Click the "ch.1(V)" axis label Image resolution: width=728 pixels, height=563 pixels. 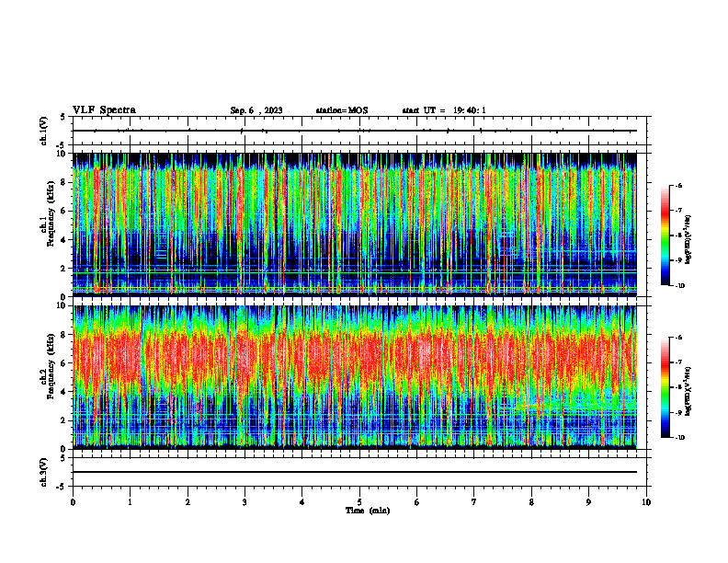click(x=44, y=131)
